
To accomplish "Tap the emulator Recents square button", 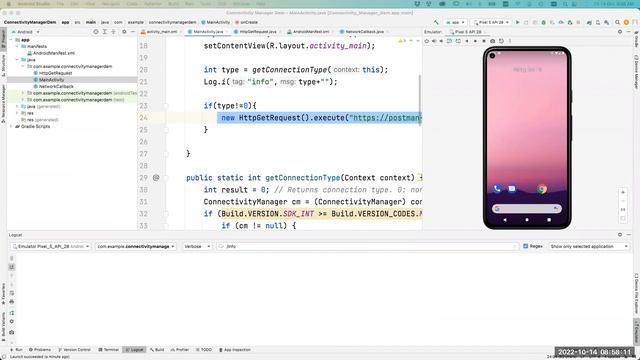I will (549, 220).
